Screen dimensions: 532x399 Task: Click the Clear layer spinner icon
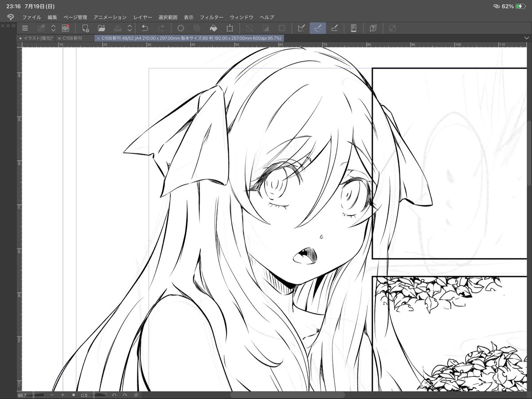pos(181,28)
